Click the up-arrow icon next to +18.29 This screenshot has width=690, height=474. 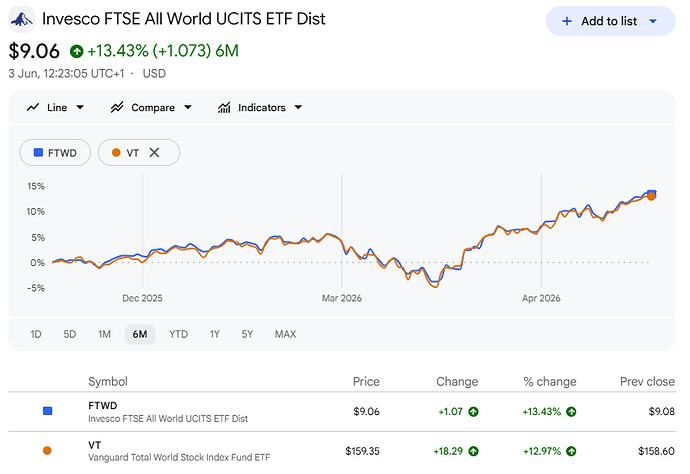click(x=473, y=452)
